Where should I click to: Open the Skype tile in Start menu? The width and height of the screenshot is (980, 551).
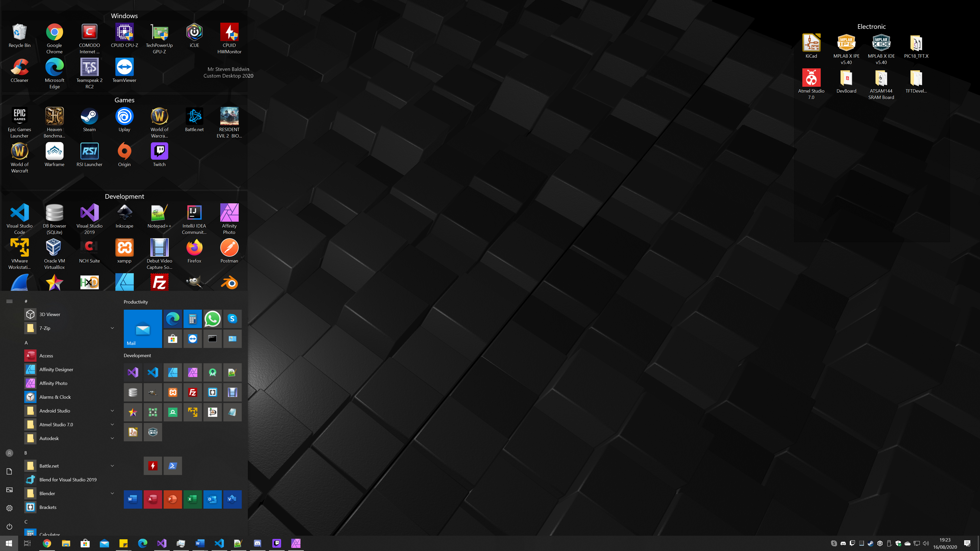click(232, 319)
